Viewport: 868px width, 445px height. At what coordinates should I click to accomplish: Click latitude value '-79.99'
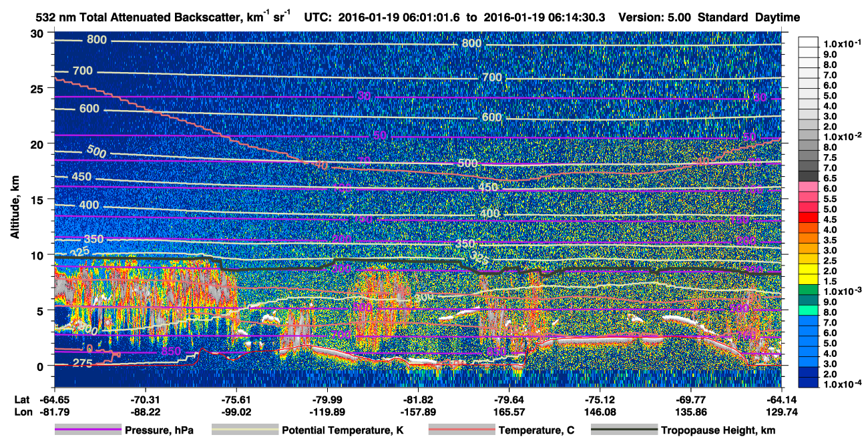pos(327,400)
